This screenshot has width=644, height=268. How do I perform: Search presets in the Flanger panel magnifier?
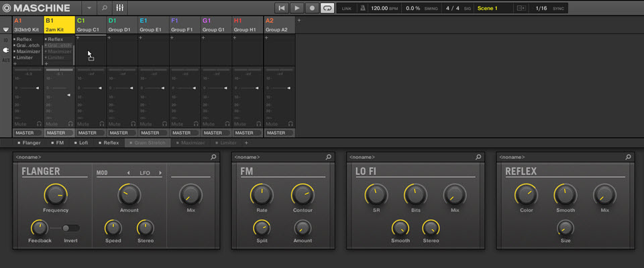tap(213, 157)
